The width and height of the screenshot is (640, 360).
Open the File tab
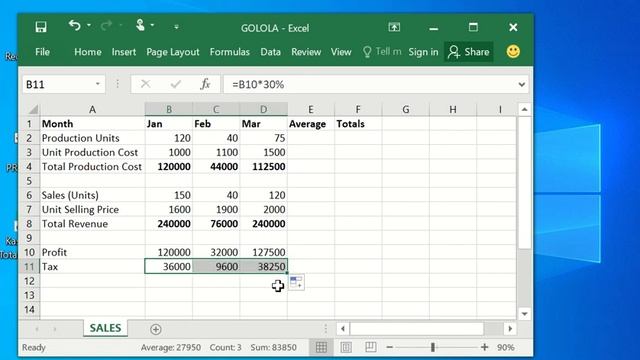(x=42, y=52)
